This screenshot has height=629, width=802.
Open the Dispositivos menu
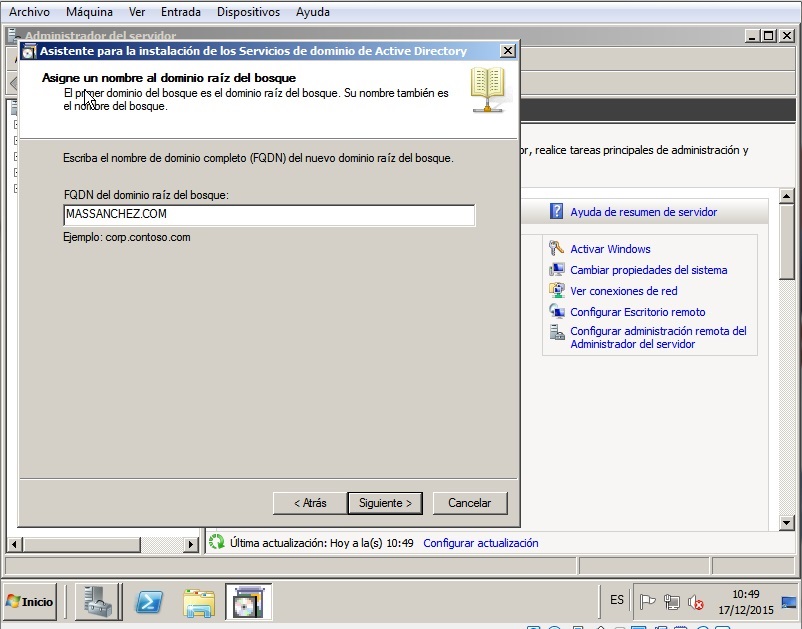[x=247, y=11]
